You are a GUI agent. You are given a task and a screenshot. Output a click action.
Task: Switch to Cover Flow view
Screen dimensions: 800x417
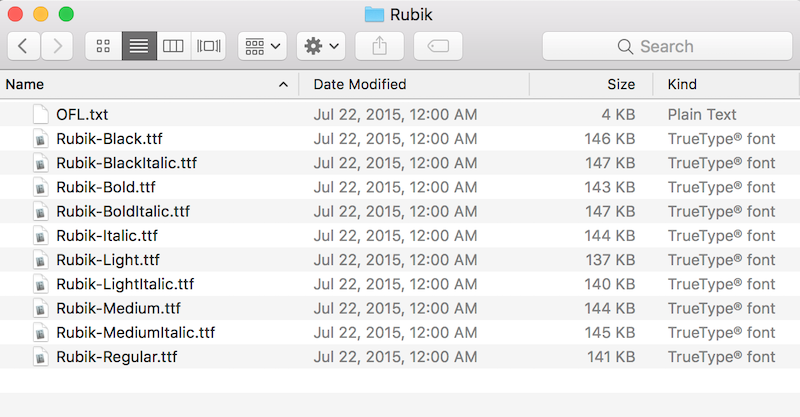[x=209, y=46]
